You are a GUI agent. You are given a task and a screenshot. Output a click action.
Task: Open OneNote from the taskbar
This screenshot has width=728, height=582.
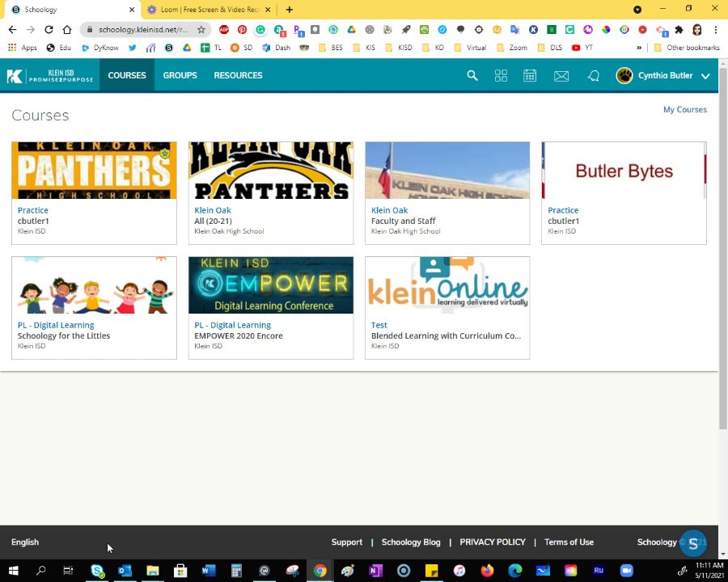click(x=375, y=571)
